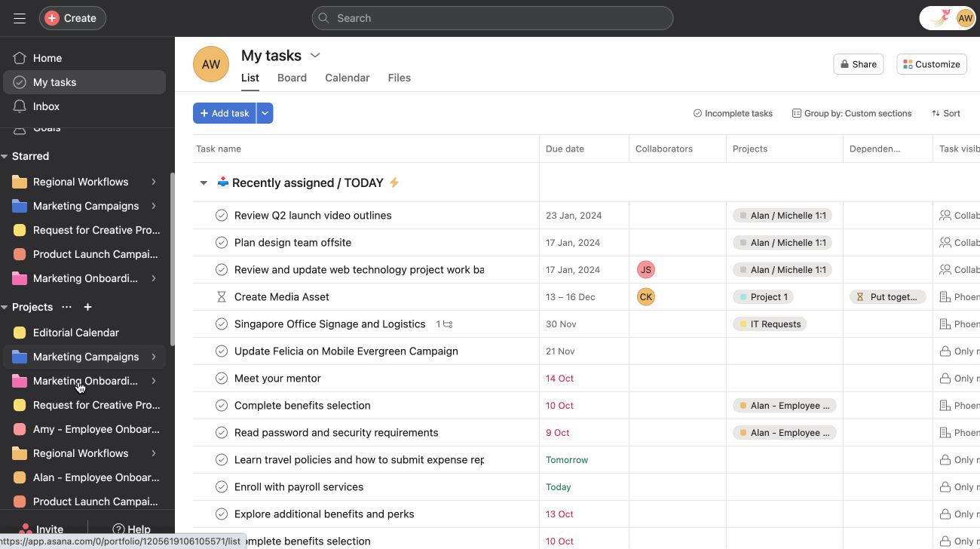
Task: Click into the Search field
Action: [492, 18]
